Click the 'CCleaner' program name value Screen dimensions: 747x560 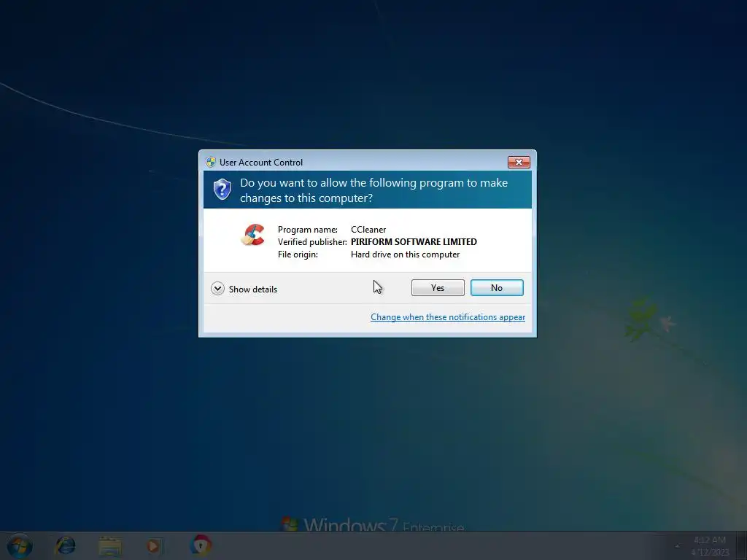pyautogui.click(x=368, y=230)
